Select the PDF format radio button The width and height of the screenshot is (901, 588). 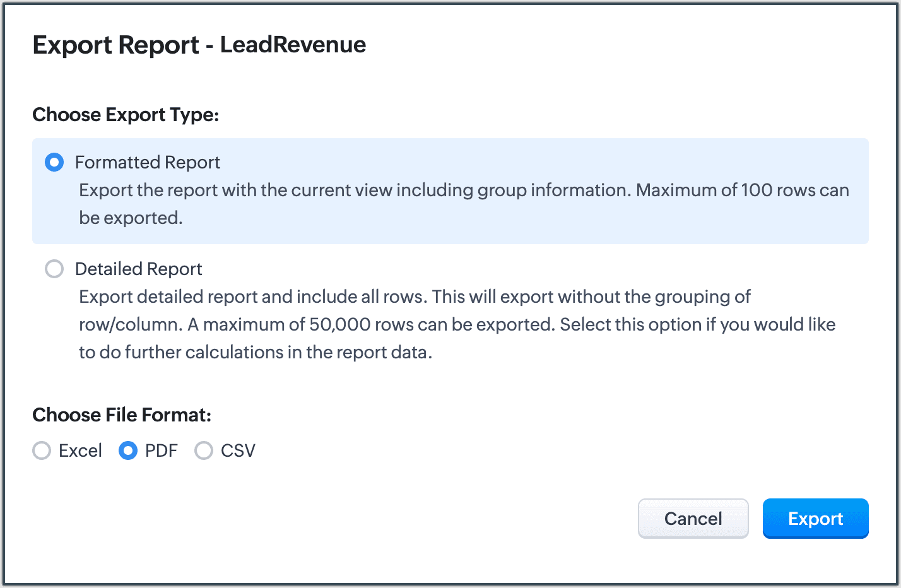click(x=128, y=450)
